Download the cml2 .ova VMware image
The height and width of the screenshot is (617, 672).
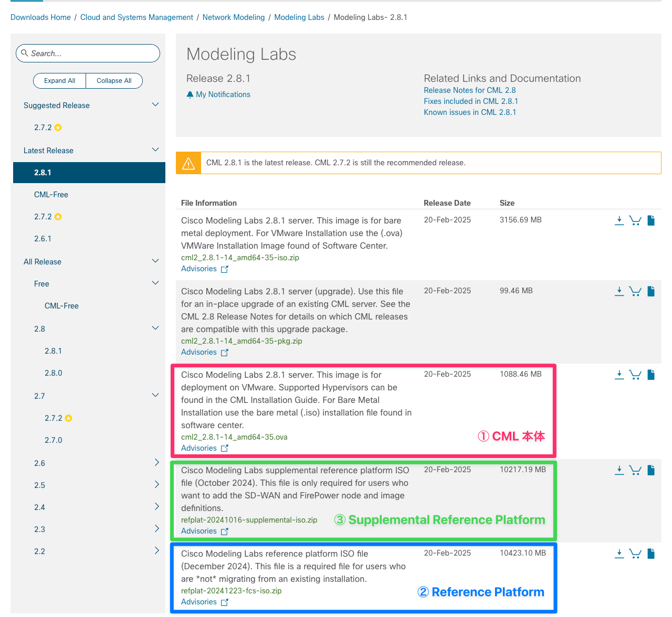click(619, 375)
